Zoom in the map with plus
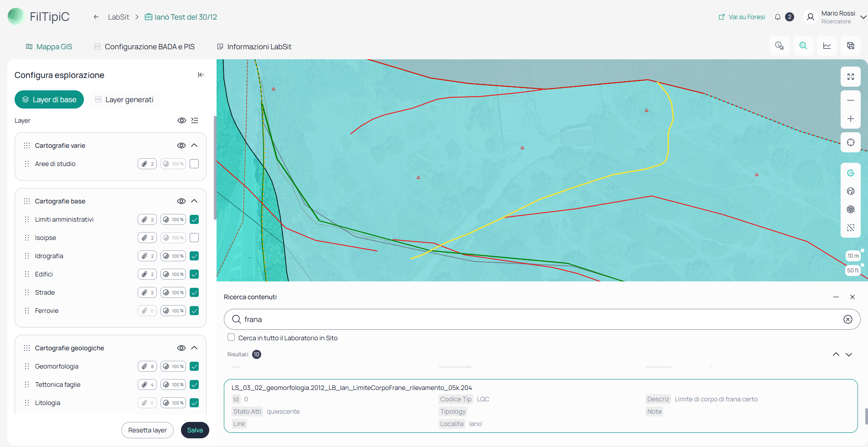 [851, 119]
